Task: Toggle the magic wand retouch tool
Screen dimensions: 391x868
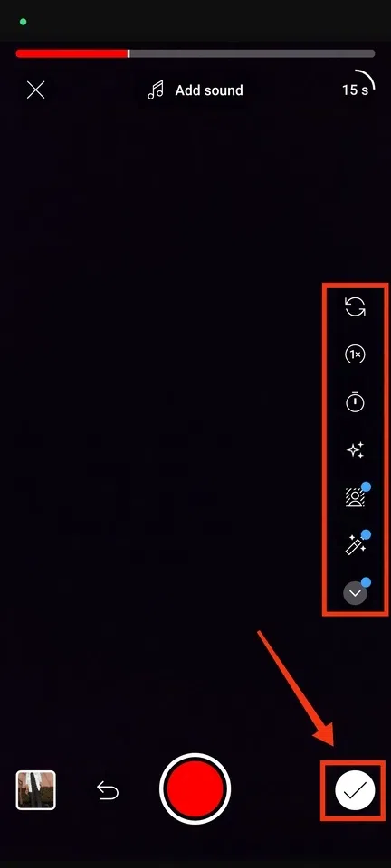Action: pos(355,545)
